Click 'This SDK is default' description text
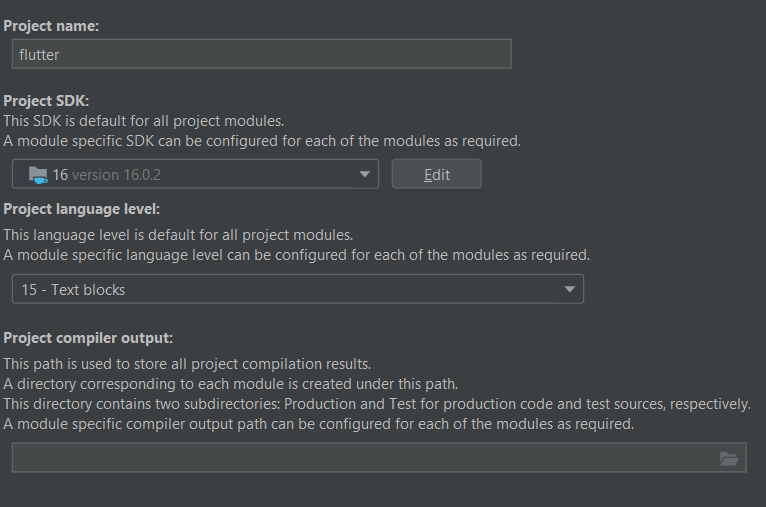Viewport: 766px width, 507px height. click(144, 120)
